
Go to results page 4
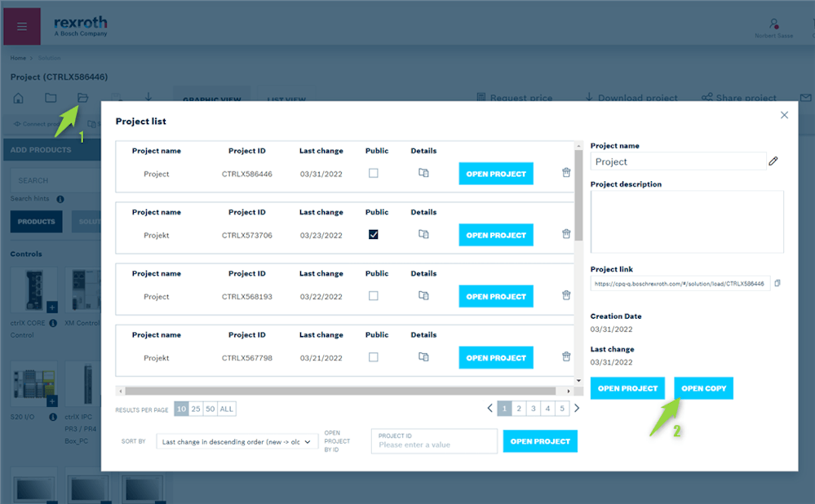coord(548,409)
